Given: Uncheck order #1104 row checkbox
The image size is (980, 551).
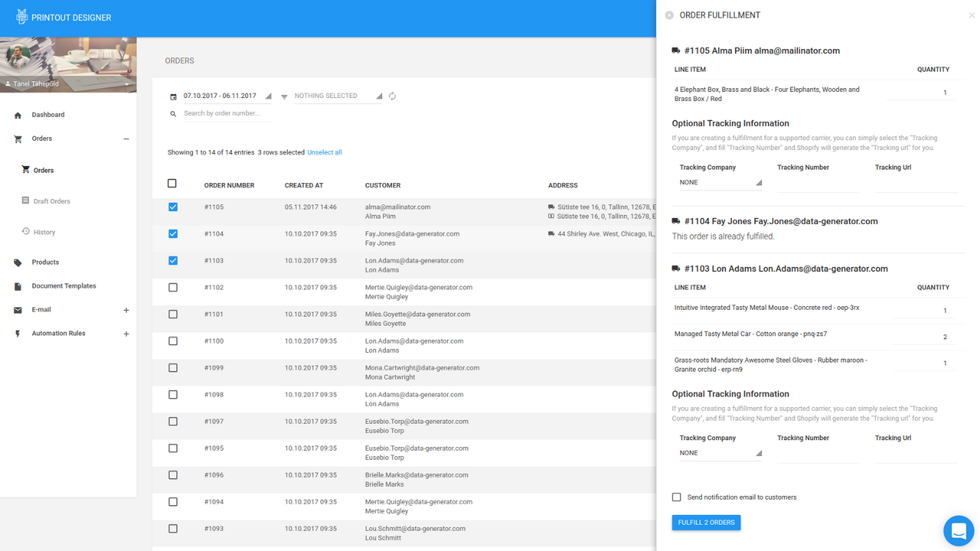Looking at the screenshot, I should coord(172,233).
